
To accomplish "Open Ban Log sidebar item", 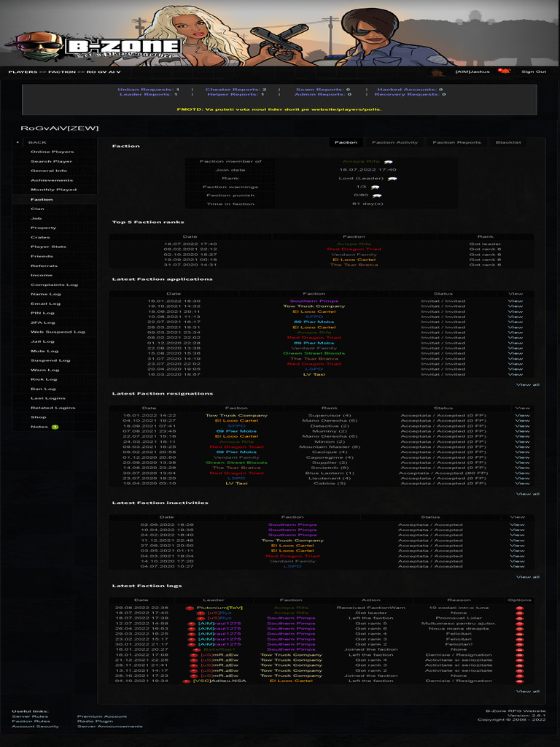I will pyautogui.click(x=43, y=389).
